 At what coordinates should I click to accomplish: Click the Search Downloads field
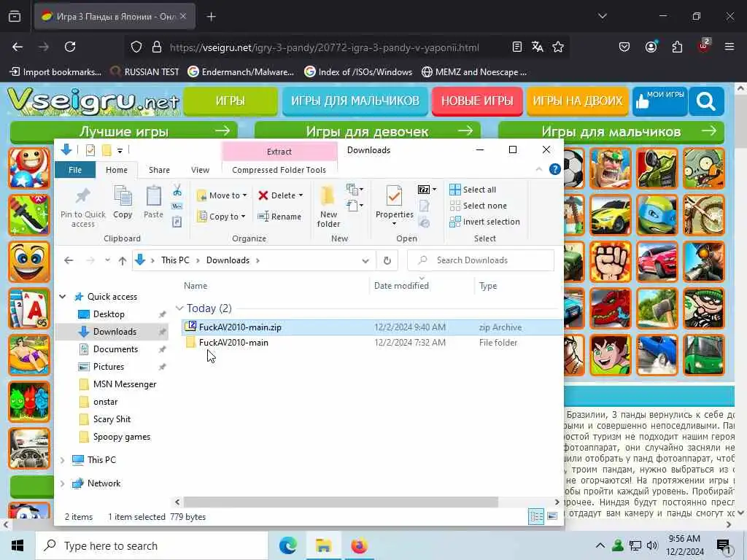click(x=481, y=260)
